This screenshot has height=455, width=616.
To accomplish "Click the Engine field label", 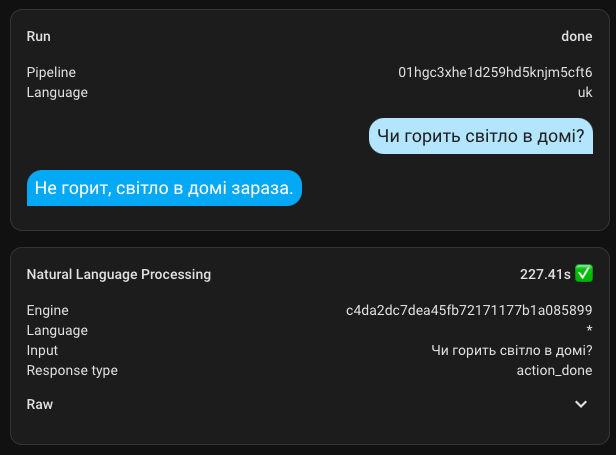I will (x=47, y=310).
